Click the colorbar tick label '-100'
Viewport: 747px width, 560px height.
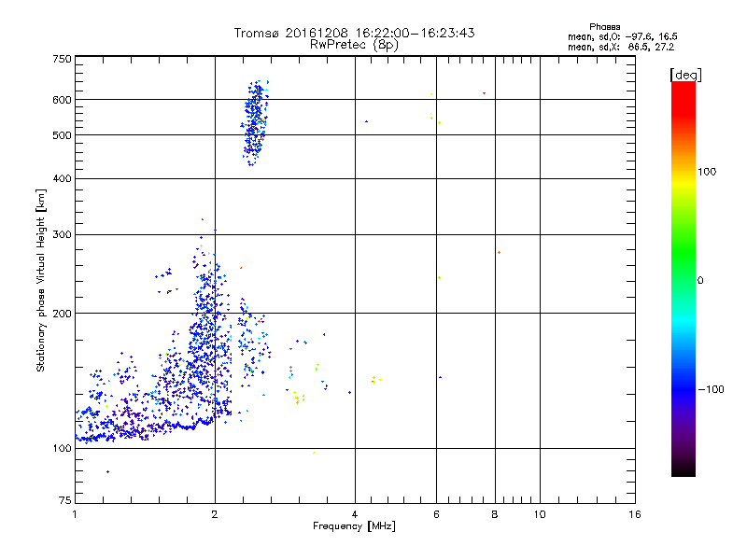[712, 389]
